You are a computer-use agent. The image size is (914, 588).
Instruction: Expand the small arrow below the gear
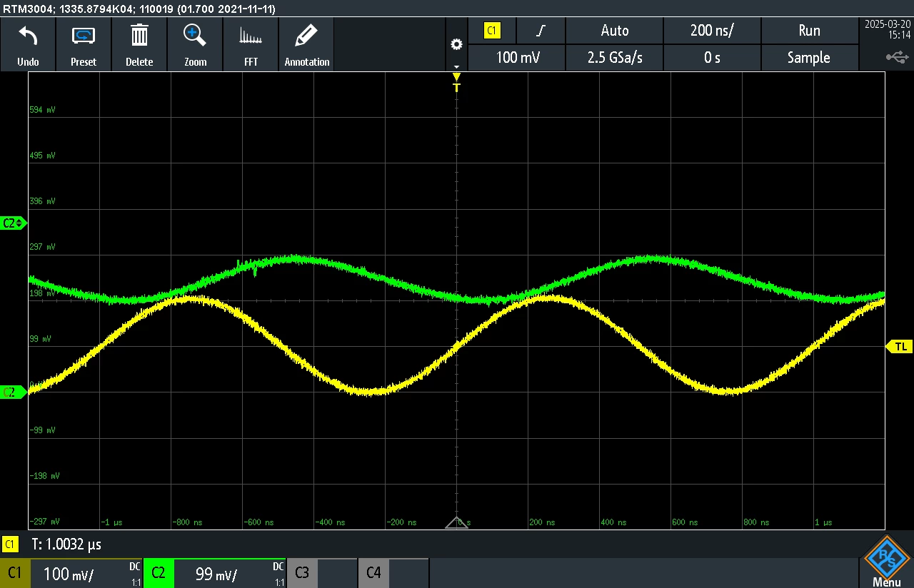[456, 66]
